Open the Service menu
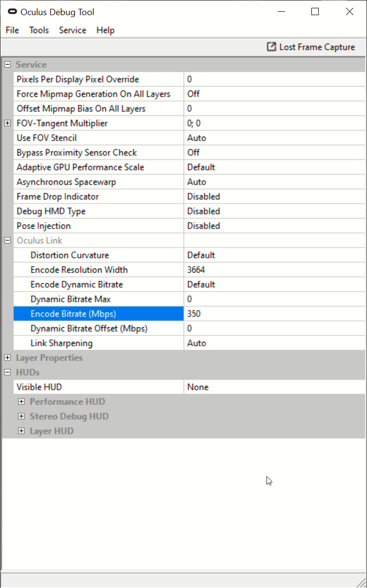The image size is (367, 588). [72, 30]
